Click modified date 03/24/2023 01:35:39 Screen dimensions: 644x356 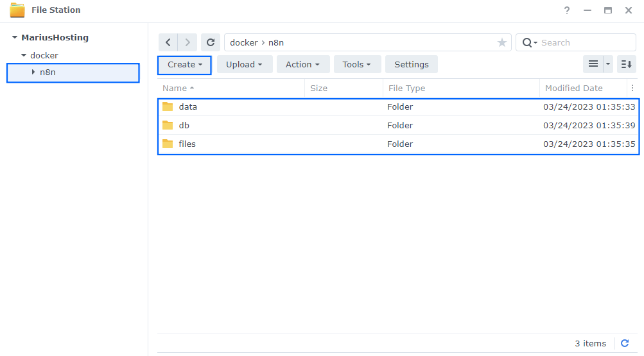tap(589, 125)
